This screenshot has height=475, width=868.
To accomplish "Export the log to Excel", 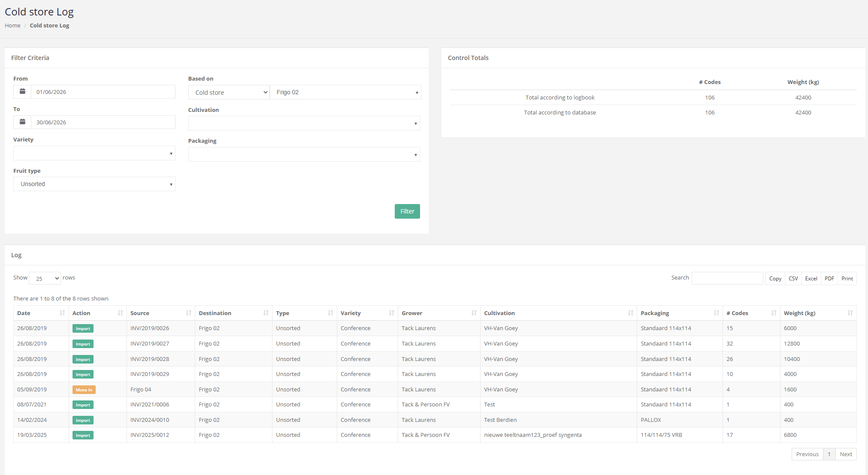I will (811, 279).
